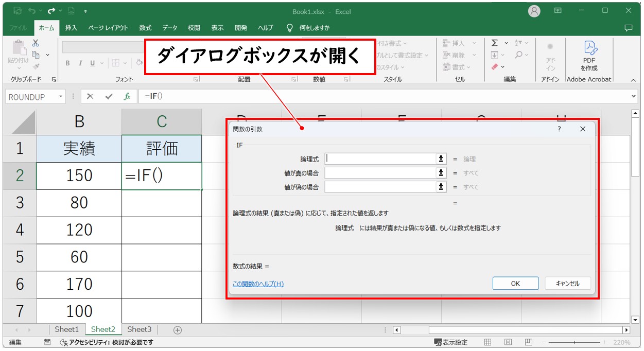Click Cancel X icon in formula bar

tap(90, 97)
